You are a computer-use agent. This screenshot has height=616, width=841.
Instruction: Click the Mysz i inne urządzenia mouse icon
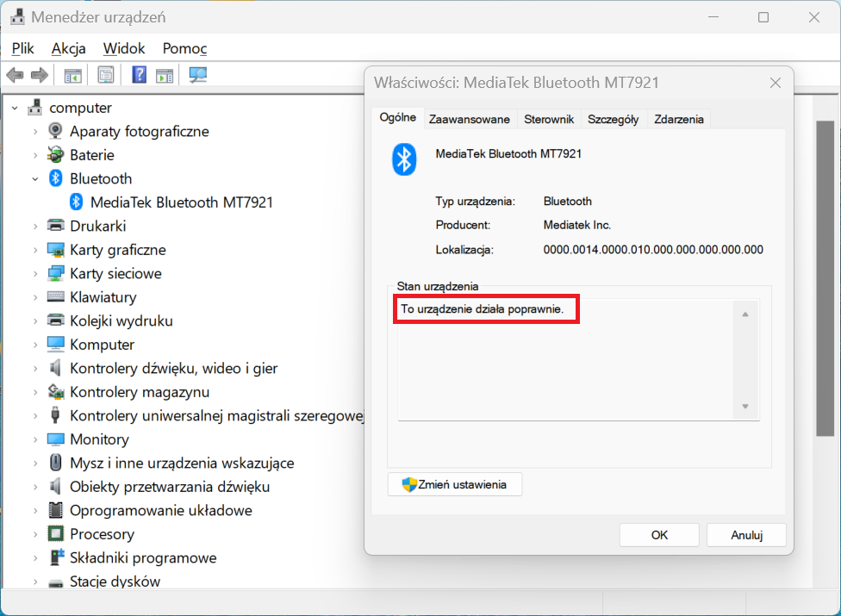[x=55, y=462]
